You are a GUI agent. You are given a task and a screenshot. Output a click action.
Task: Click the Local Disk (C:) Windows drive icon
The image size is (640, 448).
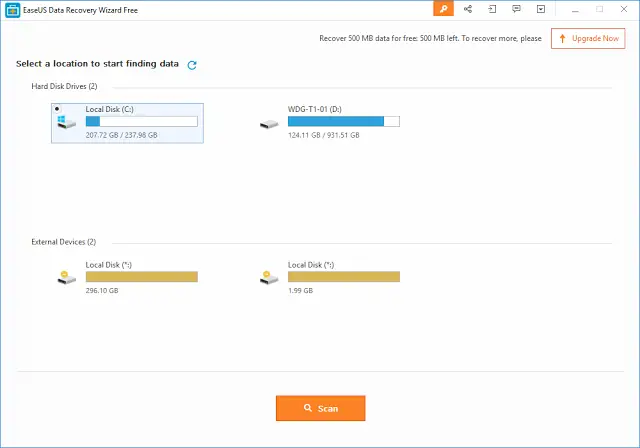[67, 122]
